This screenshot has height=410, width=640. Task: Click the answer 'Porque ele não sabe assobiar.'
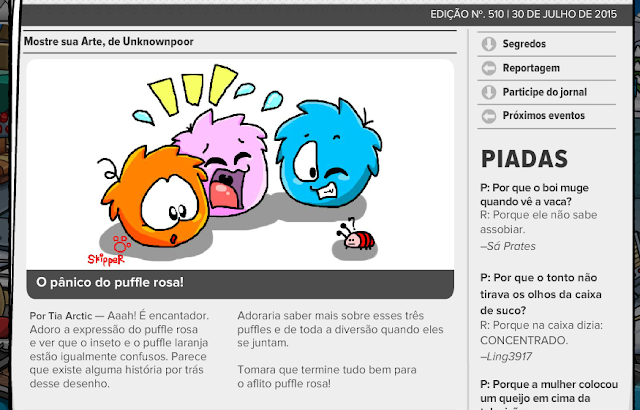538,222
